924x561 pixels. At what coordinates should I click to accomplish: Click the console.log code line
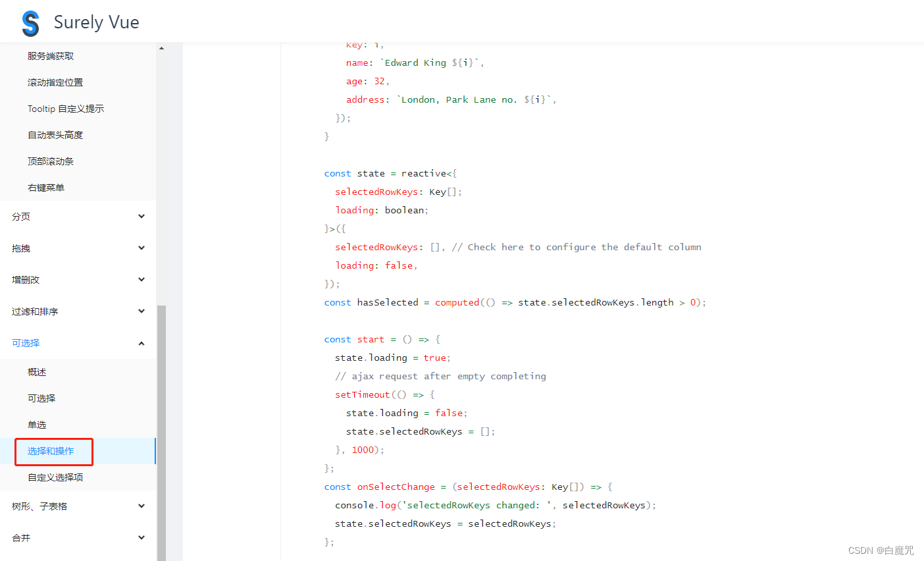pos(496,505)
